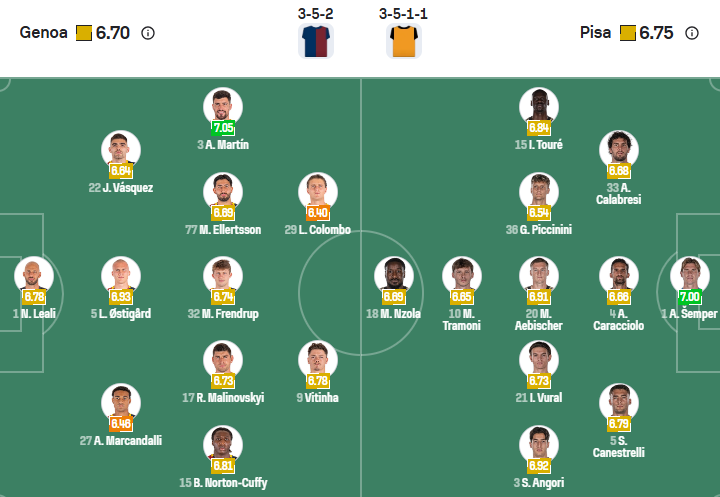Click A. Martín's 7.05 rating badge
This screenshot has width=720, height=497.
pos(222,128)
